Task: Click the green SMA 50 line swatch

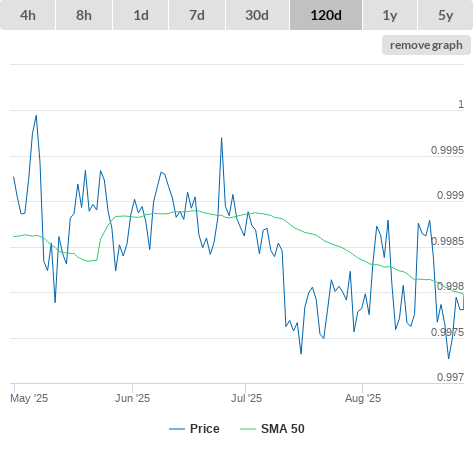Action: click(248, 429)
